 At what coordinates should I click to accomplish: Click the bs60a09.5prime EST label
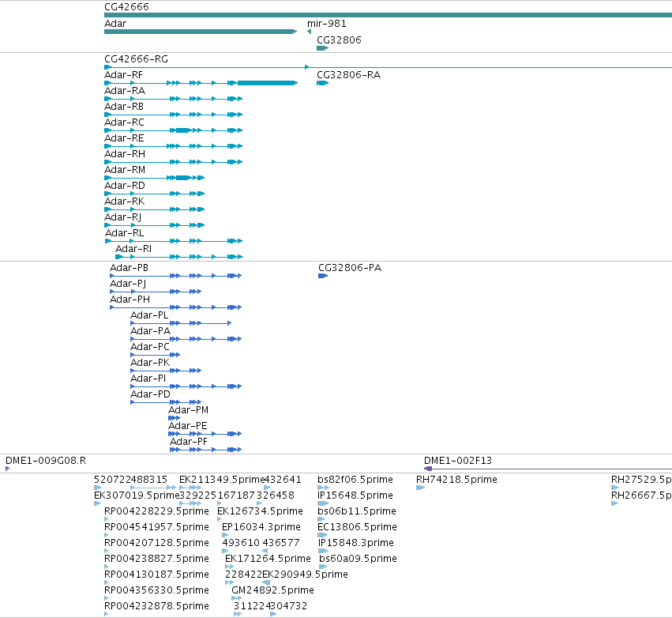[x=358, y=559]
